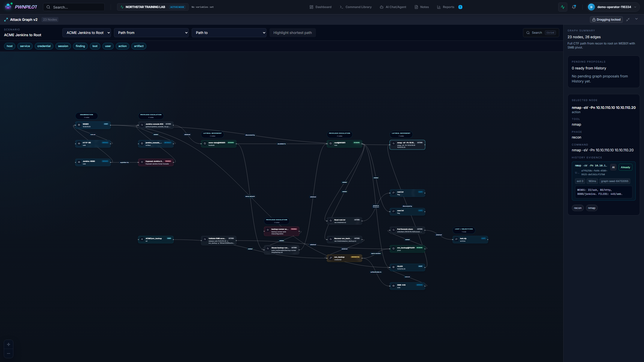Screen dimensions: 644x362
Task: Open the Notes tab
Action: click(422, 7)
